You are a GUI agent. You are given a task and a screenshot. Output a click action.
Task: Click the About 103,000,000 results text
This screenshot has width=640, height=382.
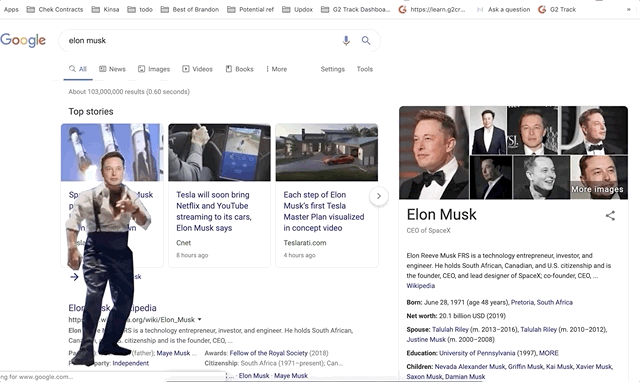129,92
